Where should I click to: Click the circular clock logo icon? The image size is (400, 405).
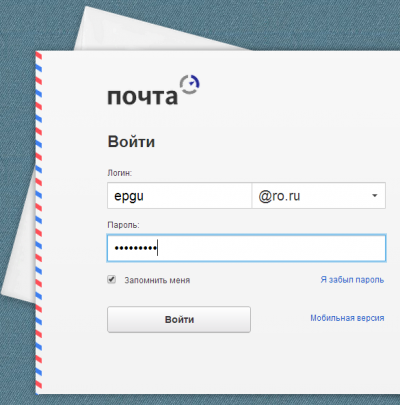pos(190,84)
